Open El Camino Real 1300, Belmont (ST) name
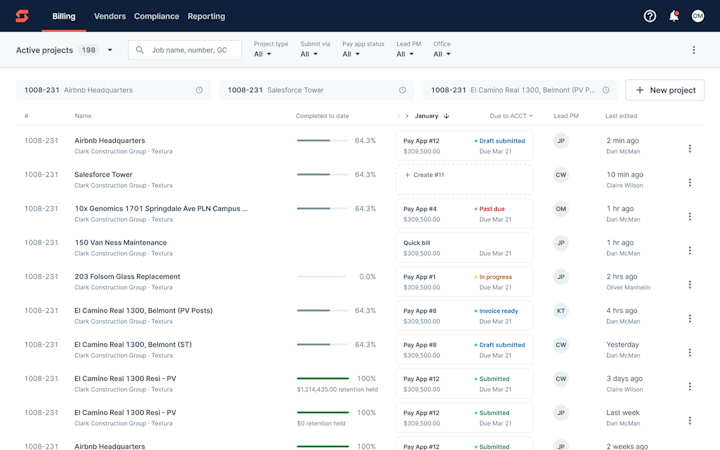 tap(133, 344)
